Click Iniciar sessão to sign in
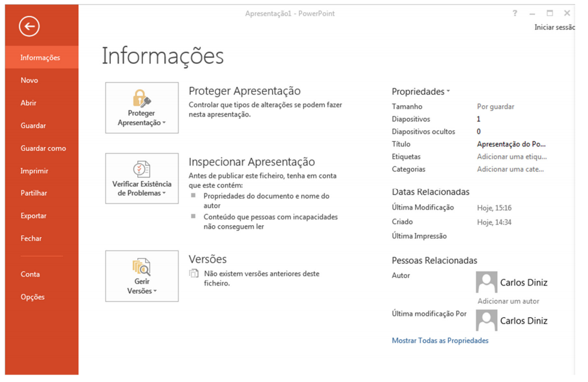Image resolution: width=588 pixels, height=382 pixels. point(554,27)
